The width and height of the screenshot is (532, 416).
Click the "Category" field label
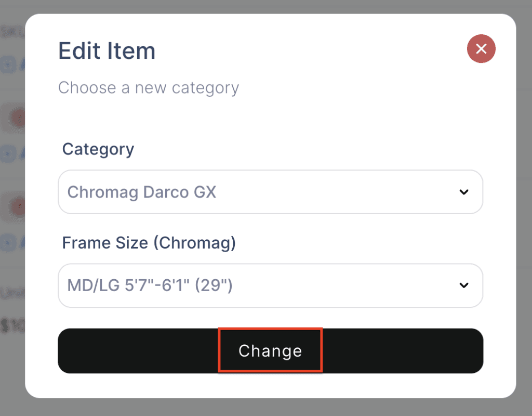pyautogui.click(x=98, y=149)
